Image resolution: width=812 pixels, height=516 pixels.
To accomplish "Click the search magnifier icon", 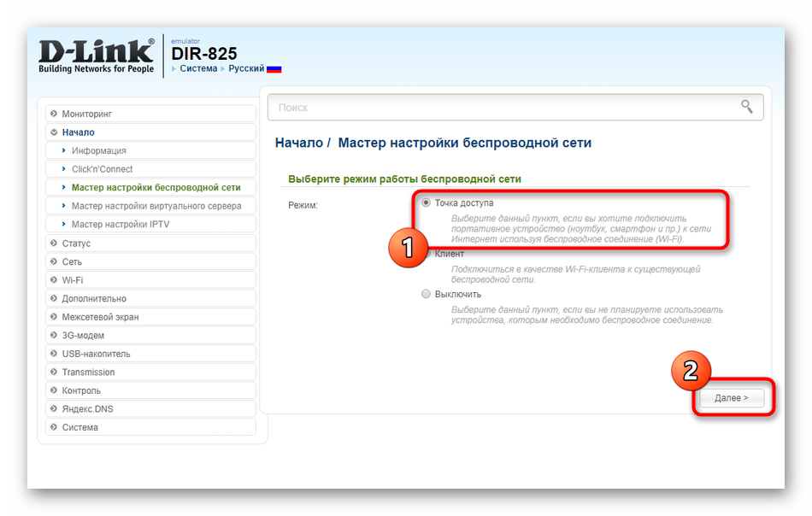I will click(x=747, y=107).
